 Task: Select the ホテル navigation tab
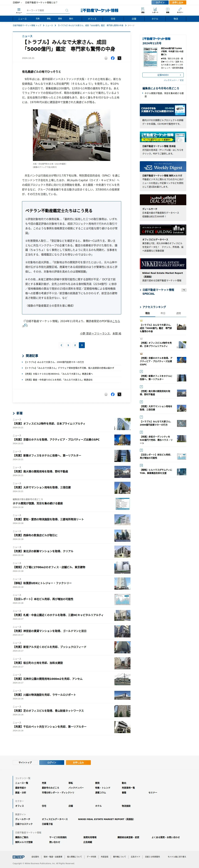click(155, 19)
